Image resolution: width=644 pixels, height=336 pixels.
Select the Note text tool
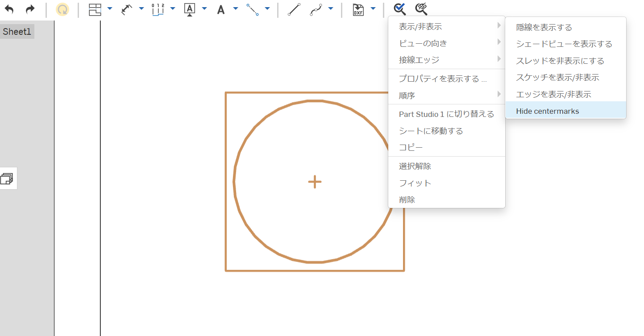click(221, 9)
